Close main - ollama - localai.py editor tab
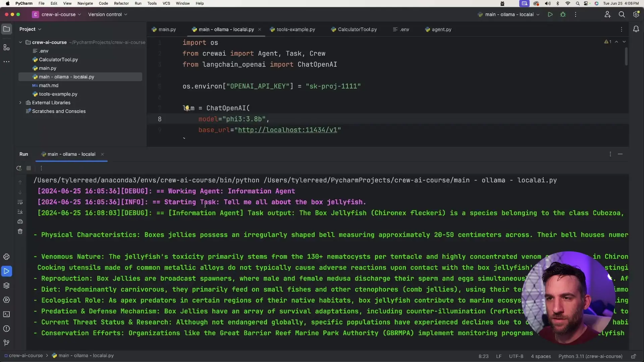The height and width of the screenshot is (362, 644). pos(259,29)
